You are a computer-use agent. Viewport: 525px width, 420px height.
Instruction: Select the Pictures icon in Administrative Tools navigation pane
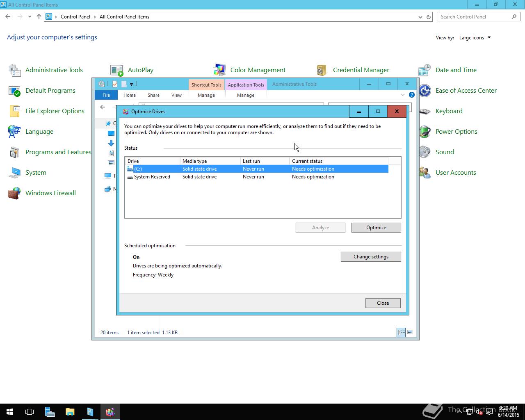point(111,163)
